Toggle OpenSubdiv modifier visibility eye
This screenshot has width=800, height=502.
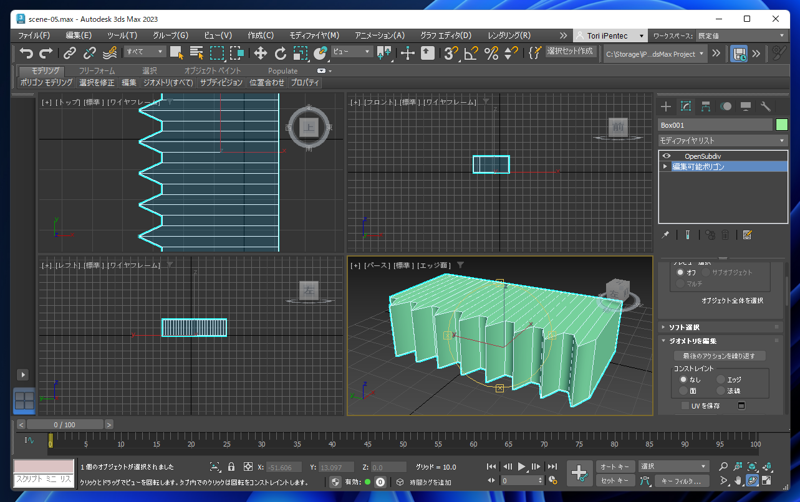click(666, 156)
